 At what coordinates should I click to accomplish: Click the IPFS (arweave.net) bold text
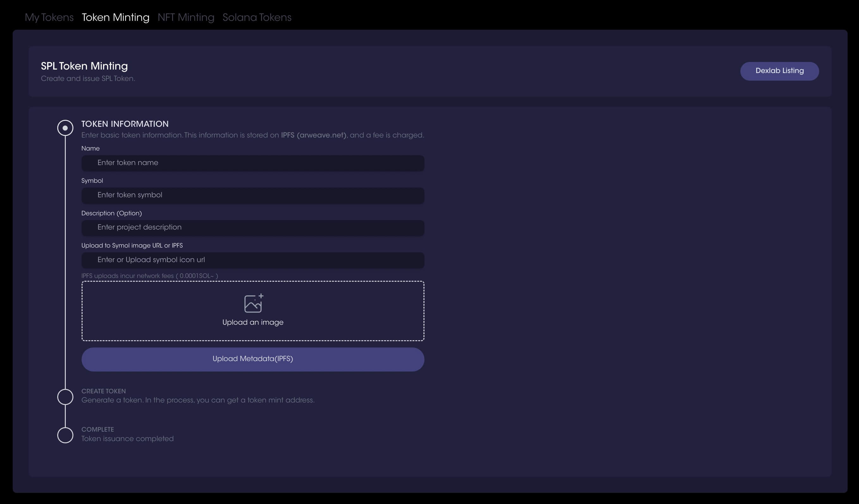coord(314,135)
